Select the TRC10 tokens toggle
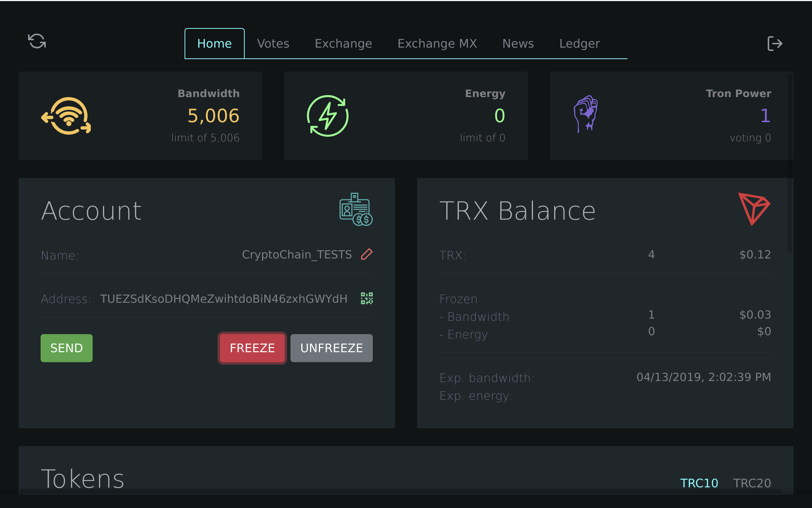812x508 pixels. [x=699, y=483]
